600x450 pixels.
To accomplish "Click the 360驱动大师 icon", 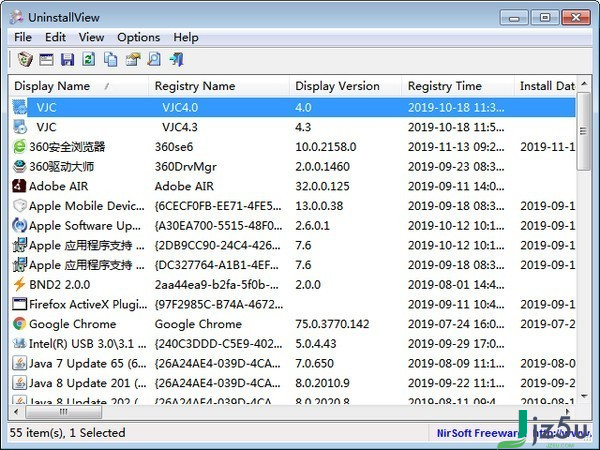I will click(x=20, y=166).
